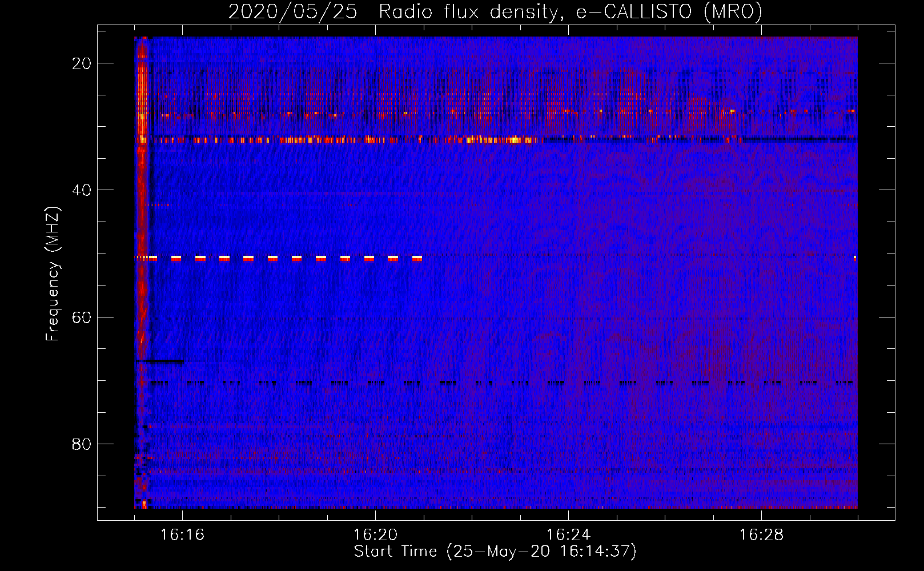Click the time tick label '16:16'
This screenshot has width=924, height=571.
182,534
